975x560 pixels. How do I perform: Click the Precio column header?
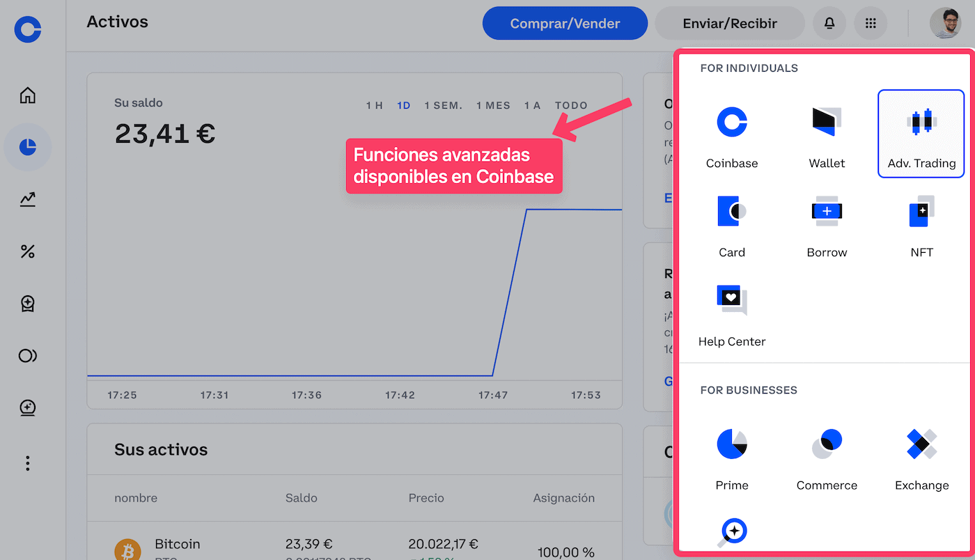426,498
